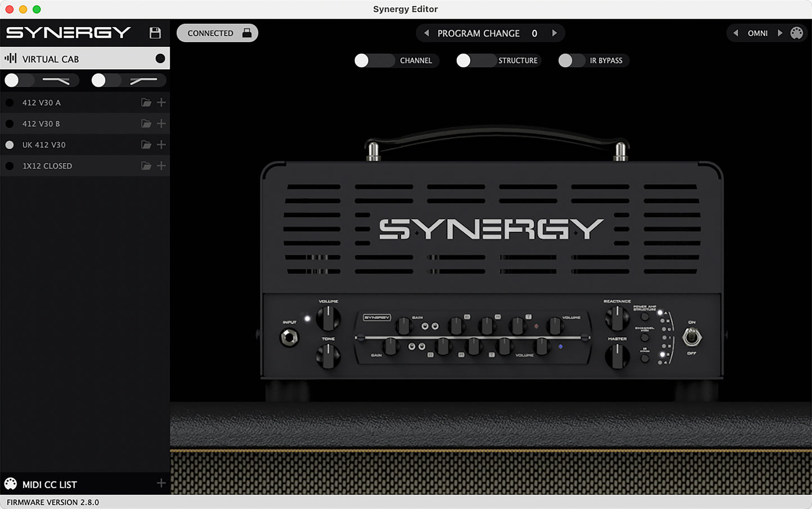Click plus icon next to 1X12 CLOSED
The height and width of the screenshot is (509, 812).
pos(161,166)
